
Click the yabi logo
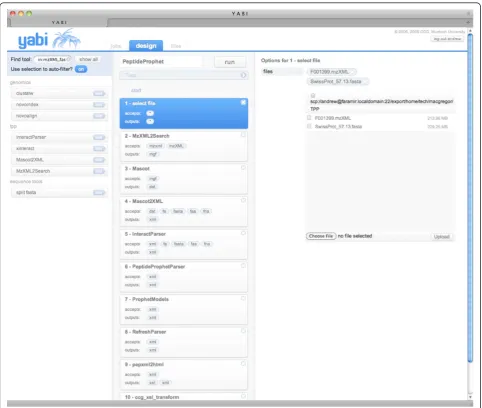tap(49, 39)
